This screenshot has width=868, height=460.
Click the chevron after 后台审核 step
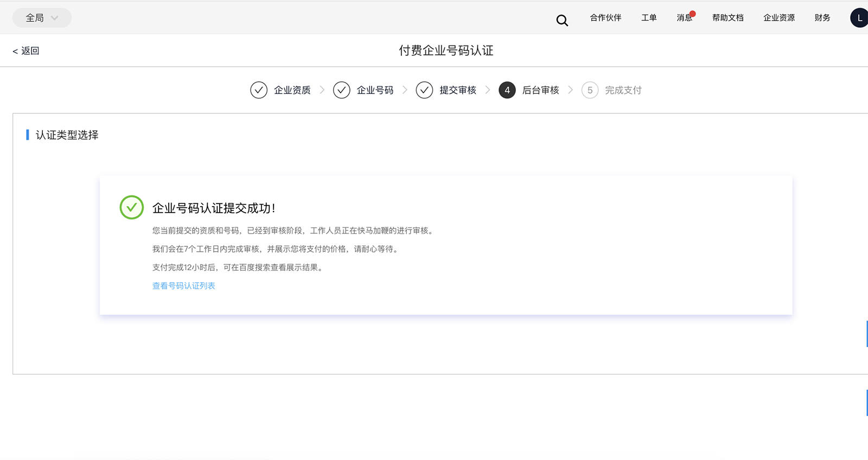[x=570, y=90]
